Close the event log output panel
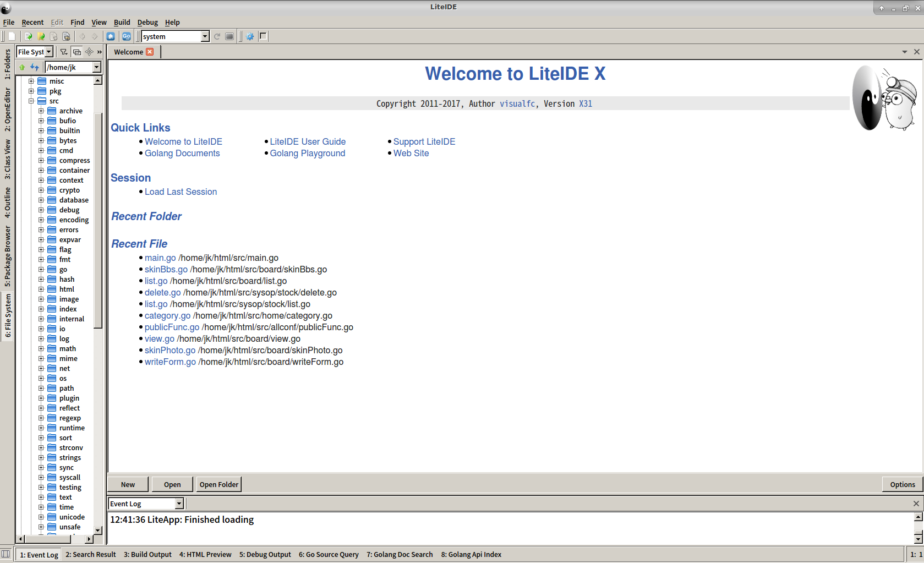This screenshot has height=563, width=924. [x=916, y=504]
